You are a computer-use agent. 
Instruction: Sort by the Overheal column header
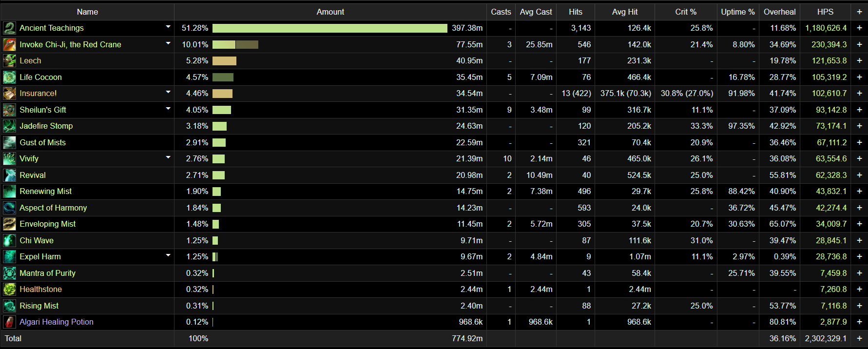[779, 12]
